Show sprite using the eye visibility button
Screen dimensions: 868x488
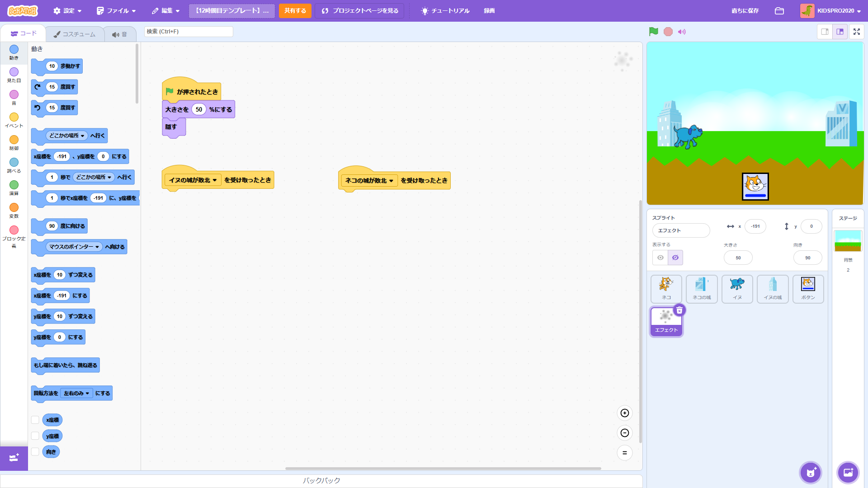660,258
